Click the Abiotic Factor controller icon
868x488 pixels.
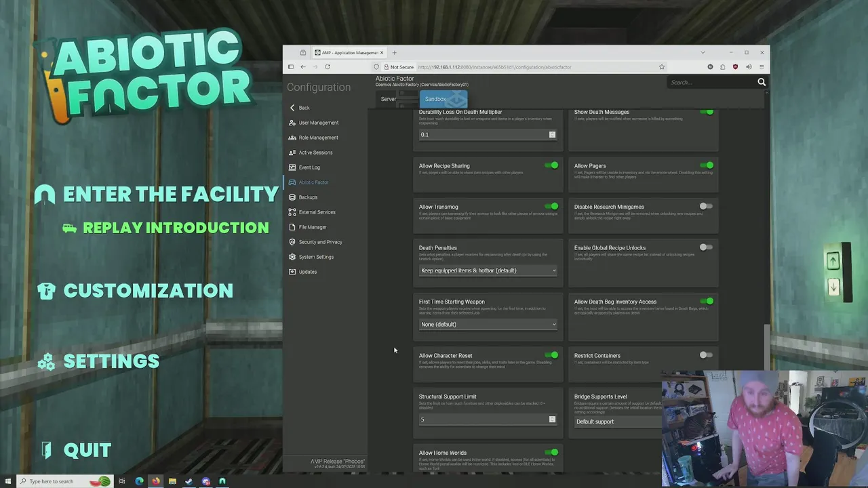point(292,182)
